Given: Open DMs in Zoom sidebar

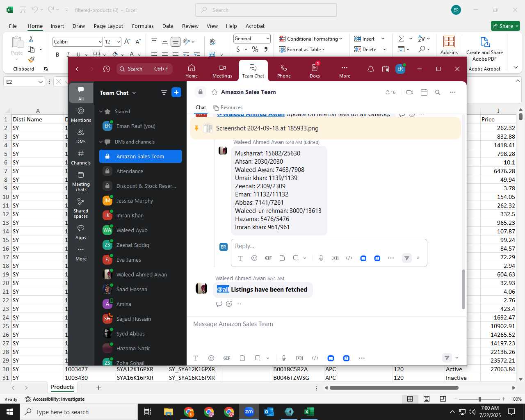Looking at the screenshot, I should (81, 136).
